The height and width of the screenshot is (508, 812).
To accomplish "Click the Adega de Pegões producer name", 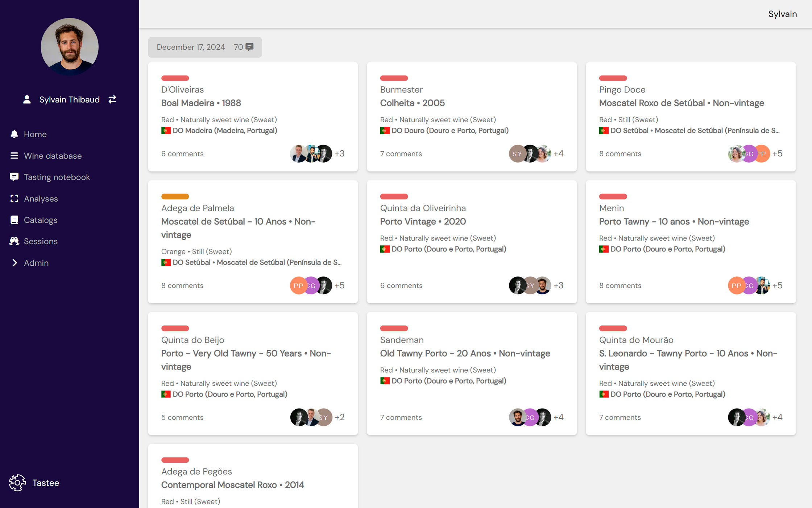I will 196,472.
